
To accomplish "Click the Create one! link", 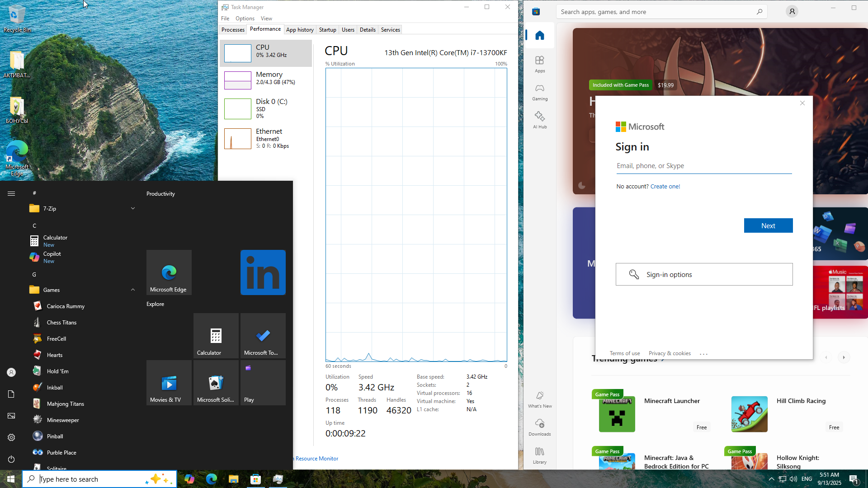I will [665, 186].
